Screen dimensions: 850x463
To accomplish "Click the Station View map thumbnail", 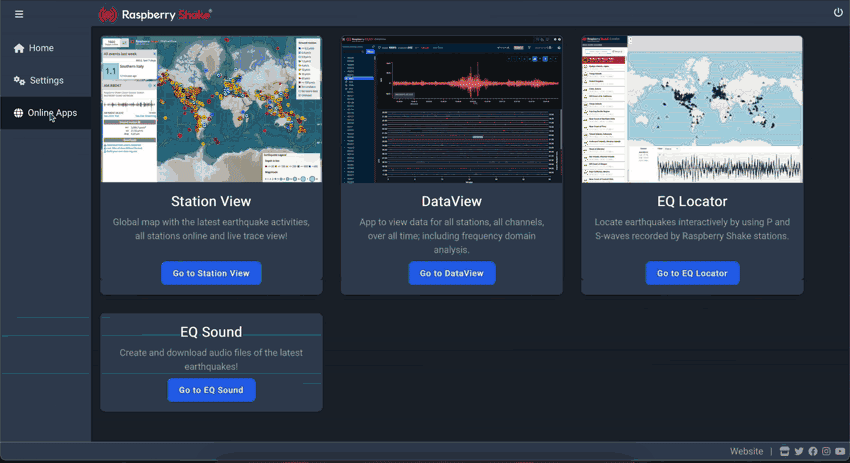I will pos(211,110).
